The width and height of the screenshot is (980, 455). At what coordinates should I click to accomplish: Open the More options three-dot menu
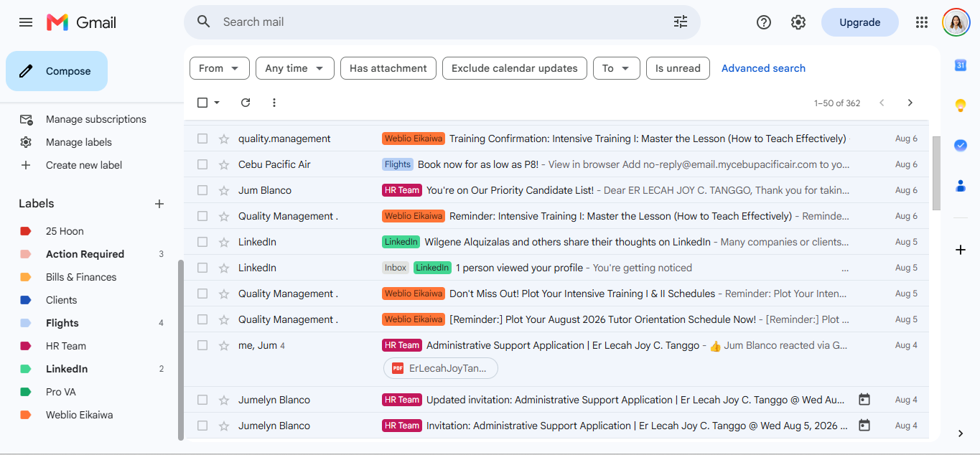point(274,103)
